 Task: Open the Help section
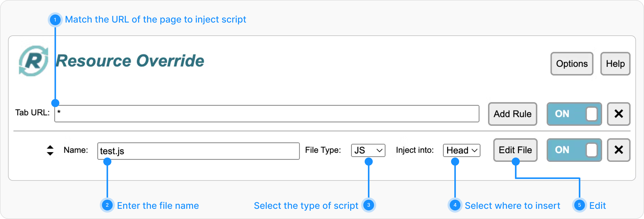[x=615, y=64]
